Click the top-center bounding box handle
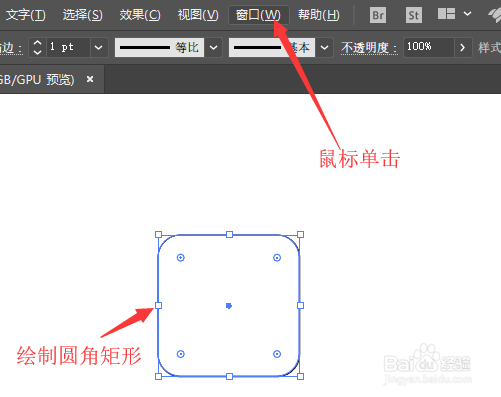This screenshot has height=397, width=501. pyautogui.click(x=229, y=235)
